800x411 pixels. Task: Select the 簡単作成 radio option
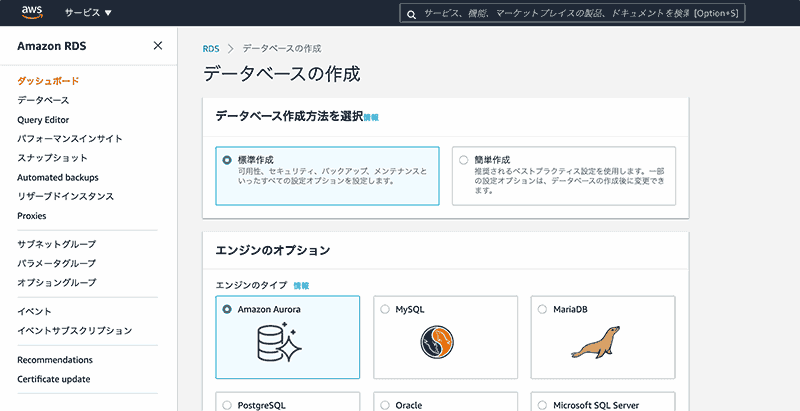(x=463, y=160)
